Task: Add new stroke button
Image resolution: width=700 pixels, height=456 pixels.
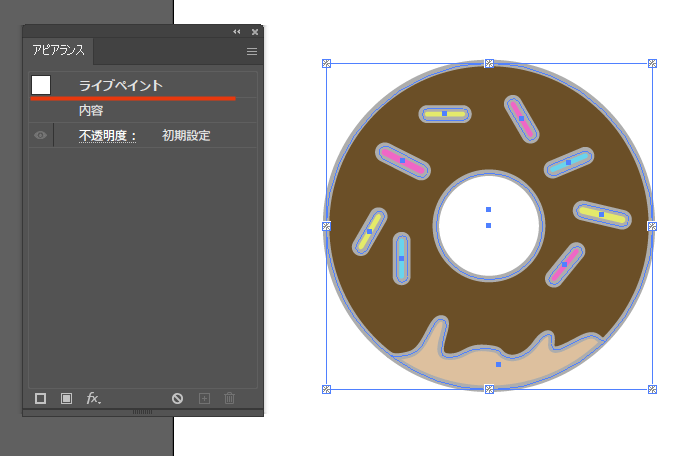Action: tap(41, 398)
